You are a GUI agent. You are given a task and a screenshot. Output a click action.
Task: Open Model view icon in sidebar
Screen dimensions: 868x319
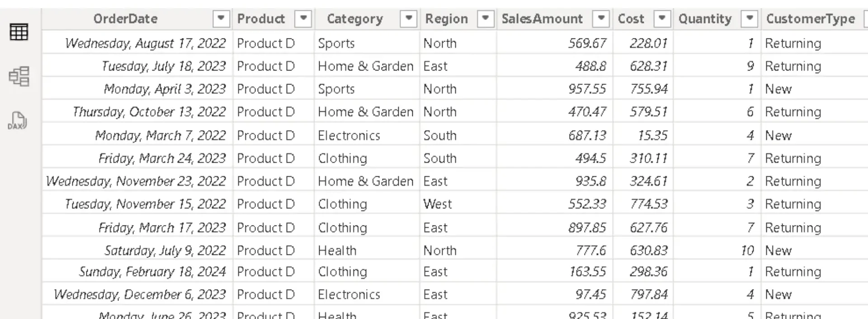[x=19, y=76]
